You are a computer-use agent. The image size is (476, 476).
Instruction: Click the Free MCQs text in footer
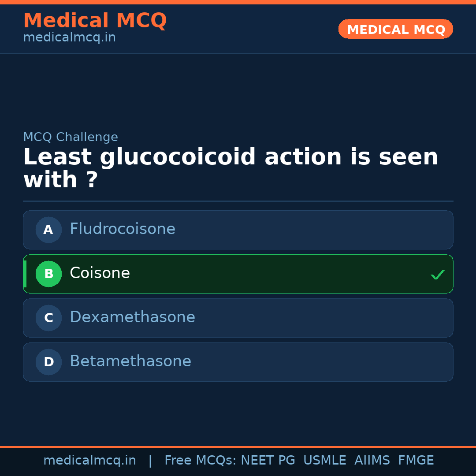coord(200,461)
